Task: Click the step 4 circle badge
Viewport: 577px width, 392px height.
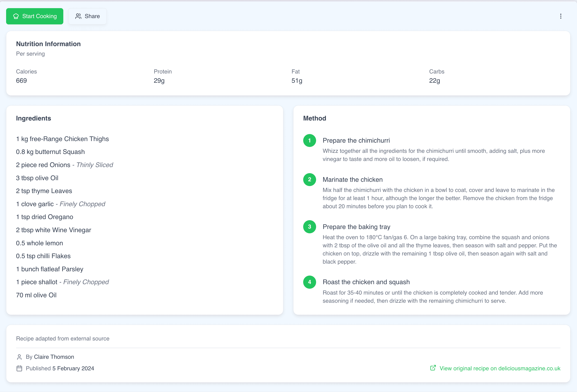Action: [x=309, y=282]
